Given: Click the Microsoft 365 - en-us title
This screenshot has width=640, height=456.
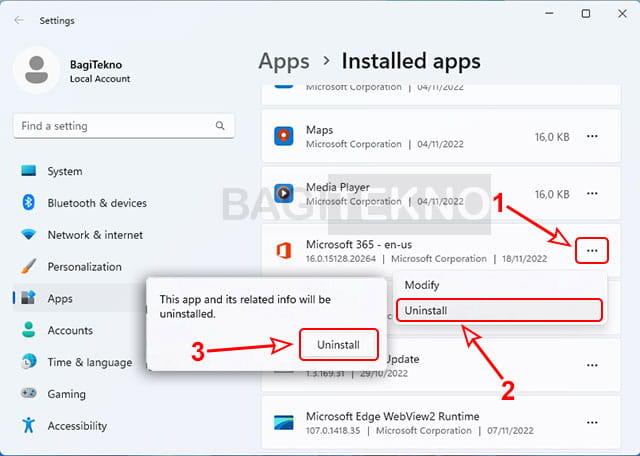Looking at the screenshot, I should point(359,244).
